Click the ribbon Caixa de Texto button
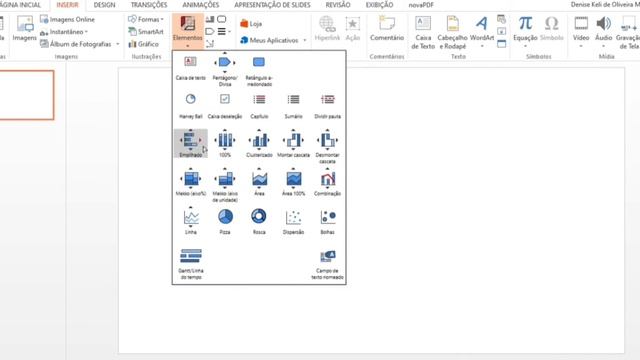This screenshot has width=640, height=360. [423, 33]
